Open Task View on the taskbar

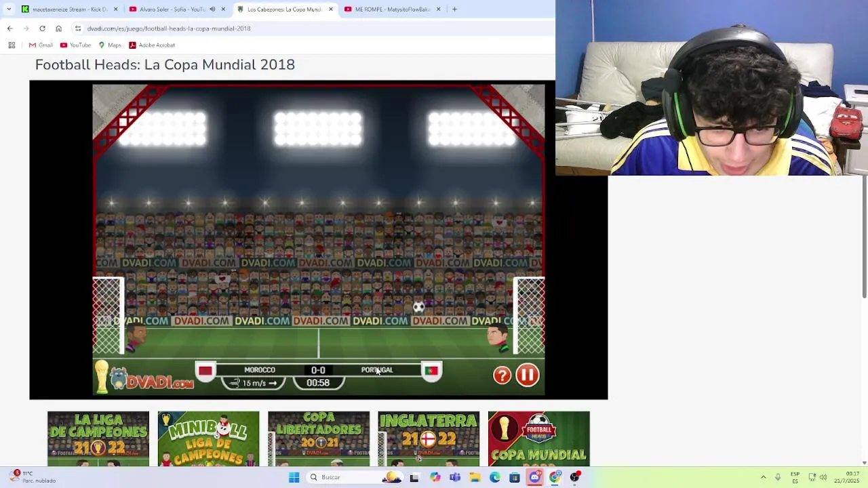(x=414, y=477)
